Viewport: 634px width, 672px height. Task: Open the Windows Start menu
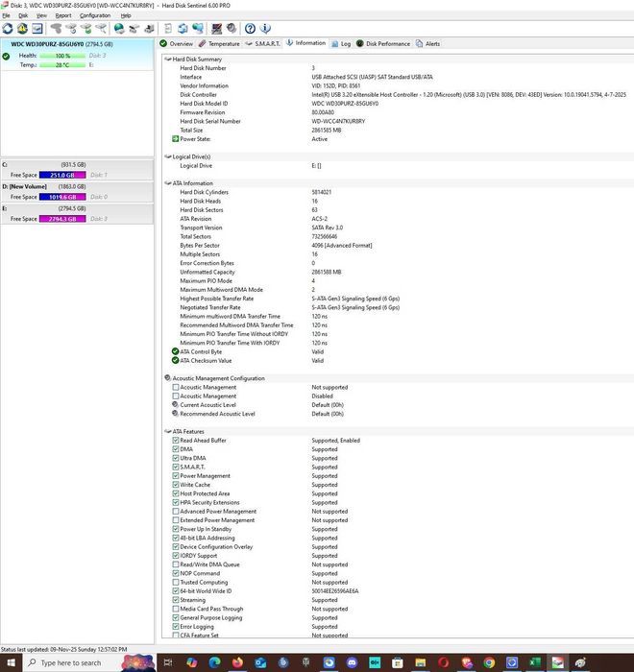coord(11,662)
